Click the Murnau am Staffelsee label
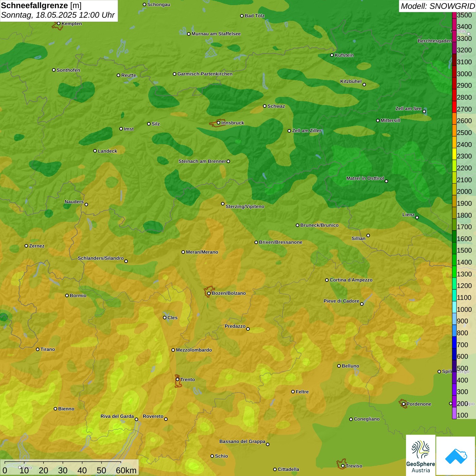The image size is (476, 476). [x=216, y=34]
